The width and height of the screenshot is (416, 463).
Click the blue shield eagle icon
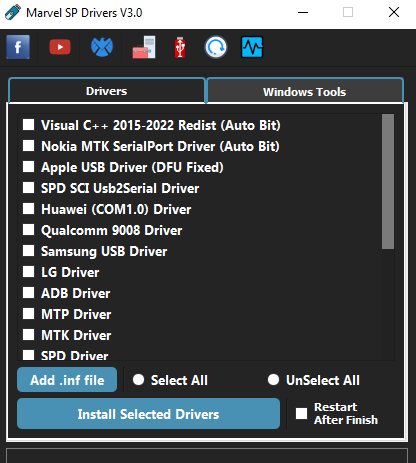point(102,47)
